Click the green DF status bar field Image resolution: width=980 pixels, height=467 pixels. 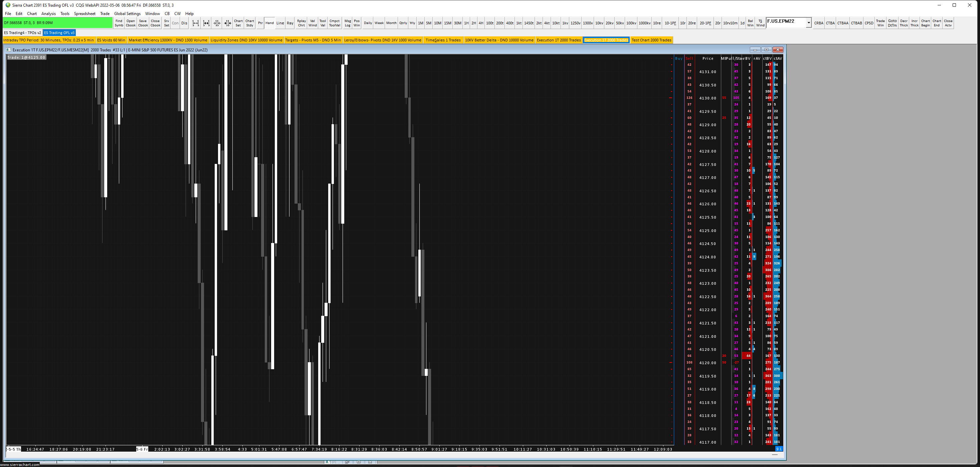pos(58,23)
